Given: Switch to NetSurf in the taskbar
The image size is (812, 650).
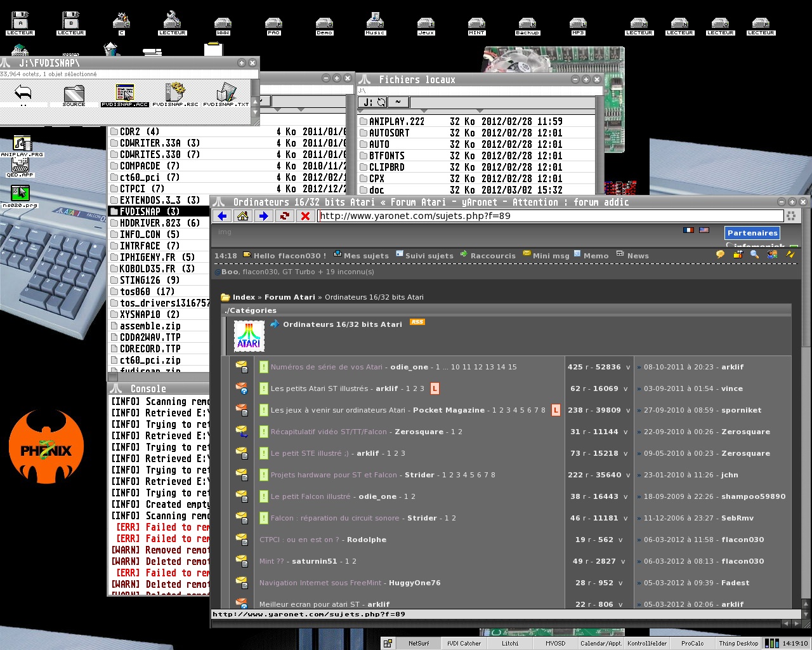Looking at the screenshot, I should pyautogui.click(x=418, y=643).
